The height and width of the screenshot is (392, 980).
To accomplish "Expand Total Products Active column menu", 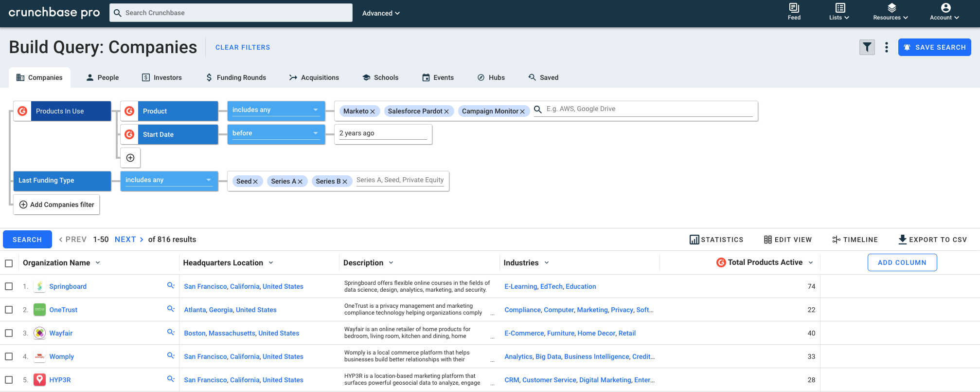I will click(x=811, y=263).
